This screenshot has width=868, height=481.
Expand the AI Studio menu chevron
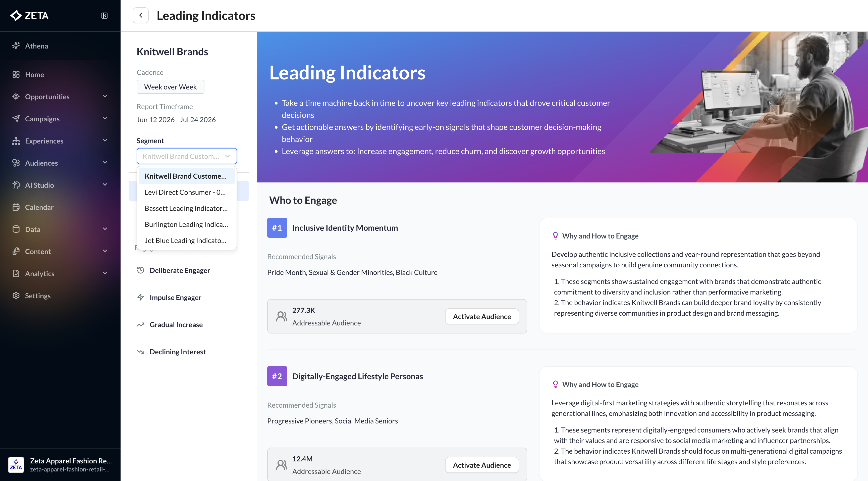(105, 185)
